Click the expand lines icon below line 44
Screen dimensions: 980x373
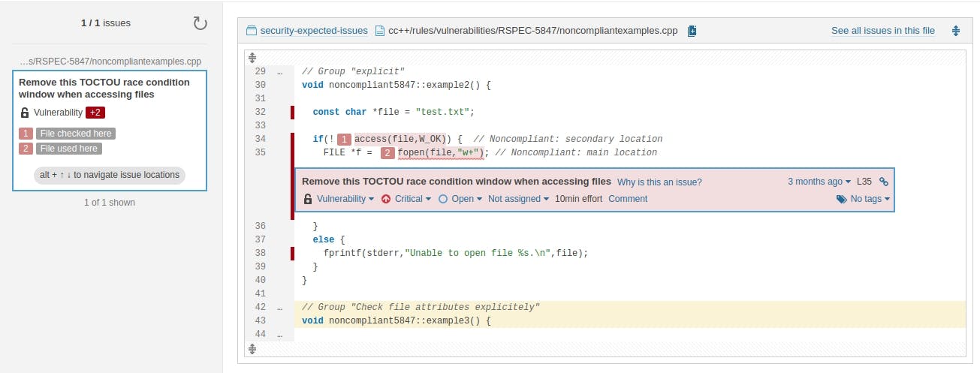coord(252,349)
